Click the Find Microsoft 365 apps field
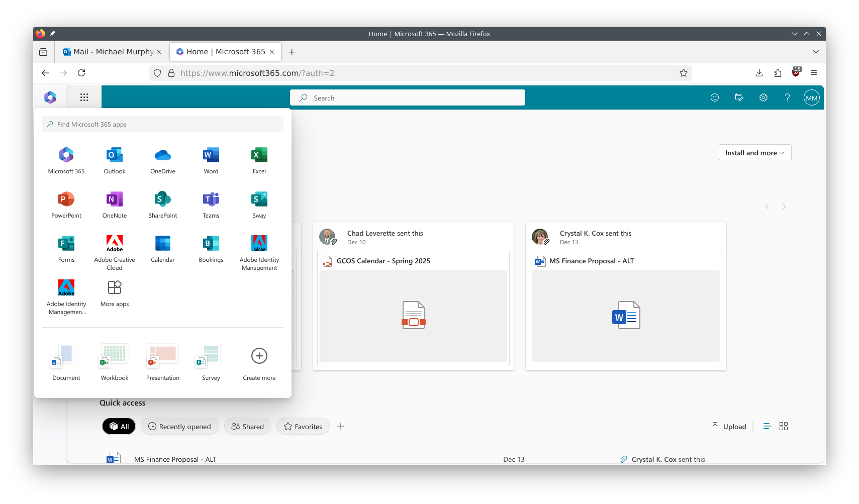 click(x=163, y=124)
